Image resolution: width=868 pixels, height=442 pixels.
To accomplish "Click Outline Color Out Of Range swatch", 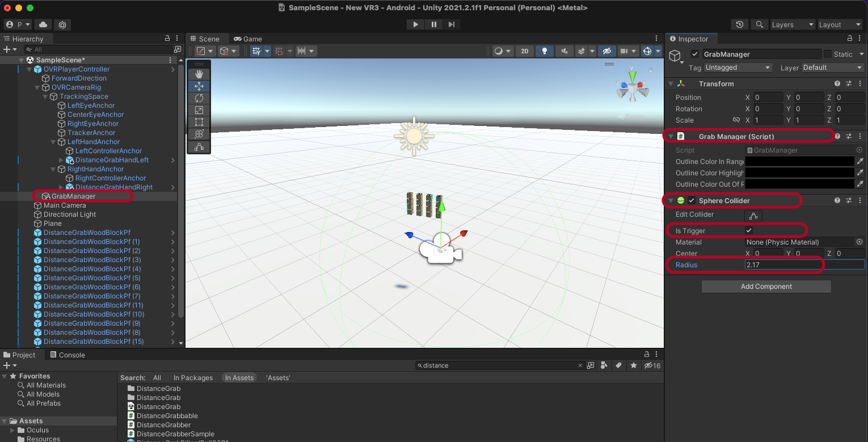I will tap(799, 184).
